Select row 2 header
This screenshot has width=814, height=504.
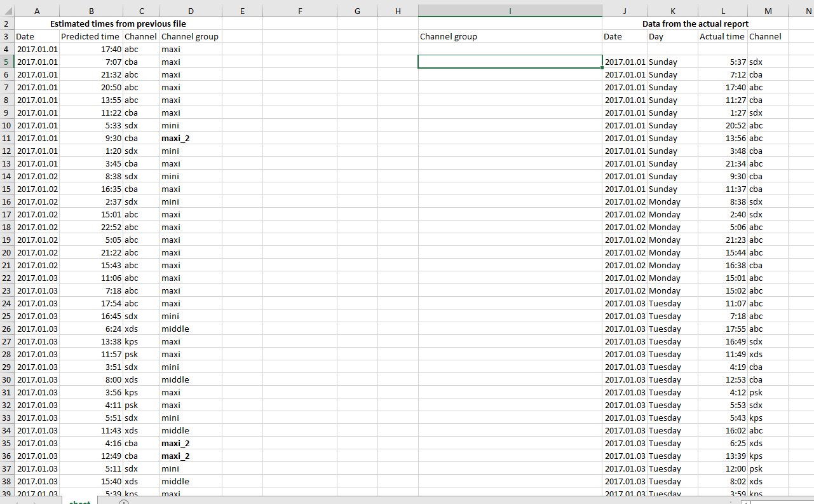[7, 24]
